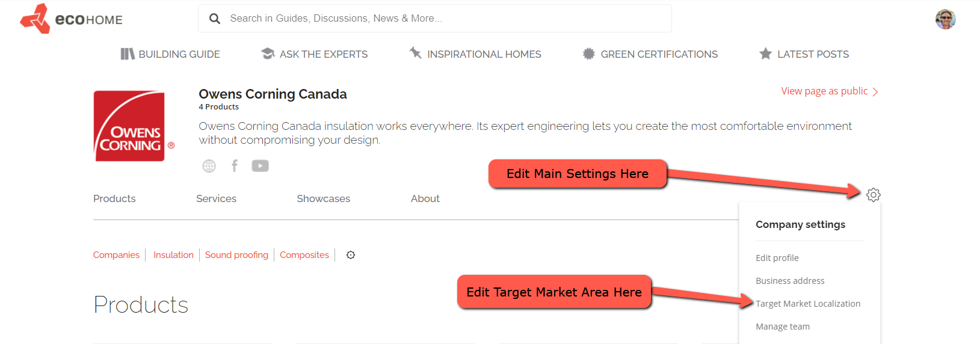Open the Building Guide menu
This screenshot has height=344, width=980.
click(x=170, y=54)
